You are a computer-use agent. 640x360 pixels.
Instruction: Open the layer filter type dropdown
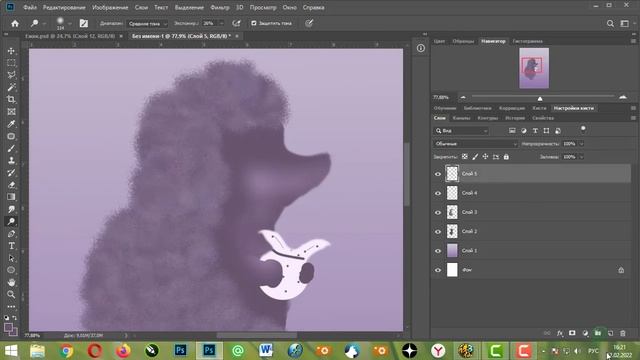(x=461, y=131)
